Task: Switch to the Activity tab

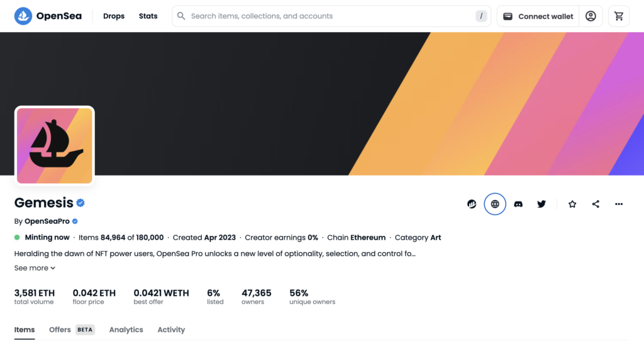Action: click(x=171, y=330)
